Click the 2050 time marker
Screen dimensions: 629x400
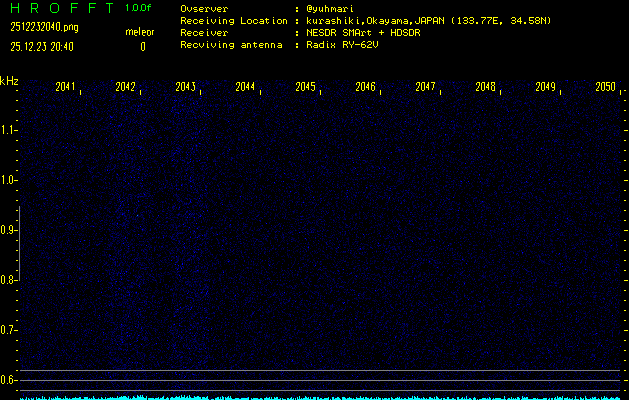tap(605, 88)
